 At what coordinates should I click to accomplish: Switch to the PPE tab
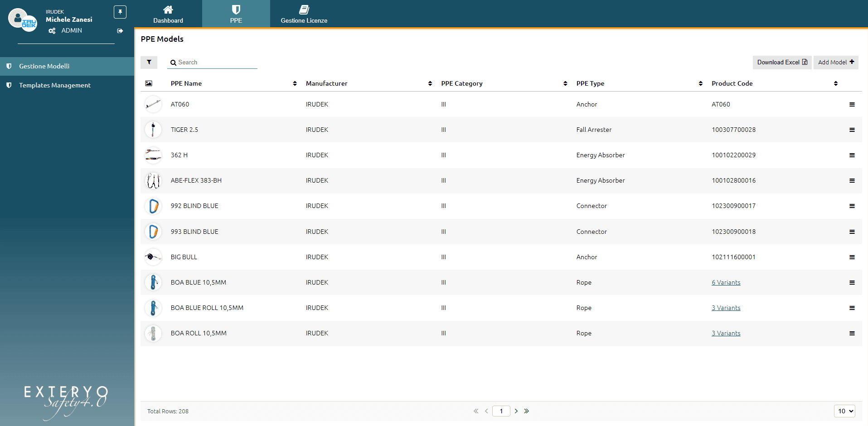(x=236, y=14)
